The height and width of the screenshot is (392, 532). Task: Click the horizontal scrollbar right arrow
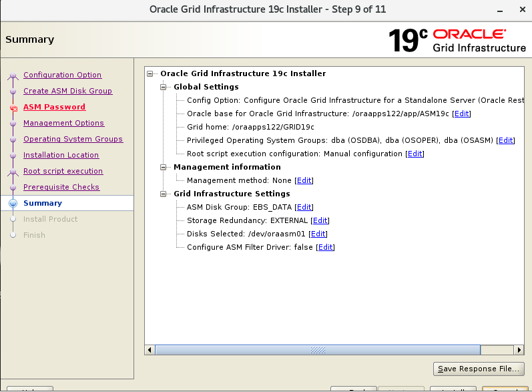[x=519, y=349]
